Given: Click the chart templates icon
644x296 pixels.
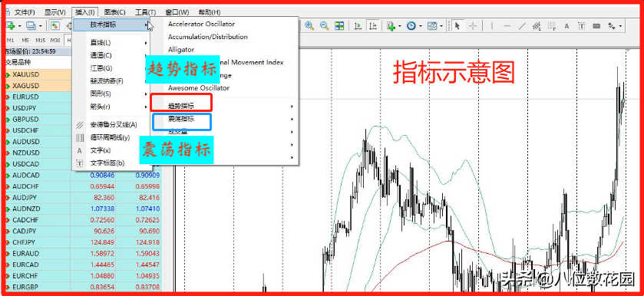Looking at the screenshot, I should (432, 26).
